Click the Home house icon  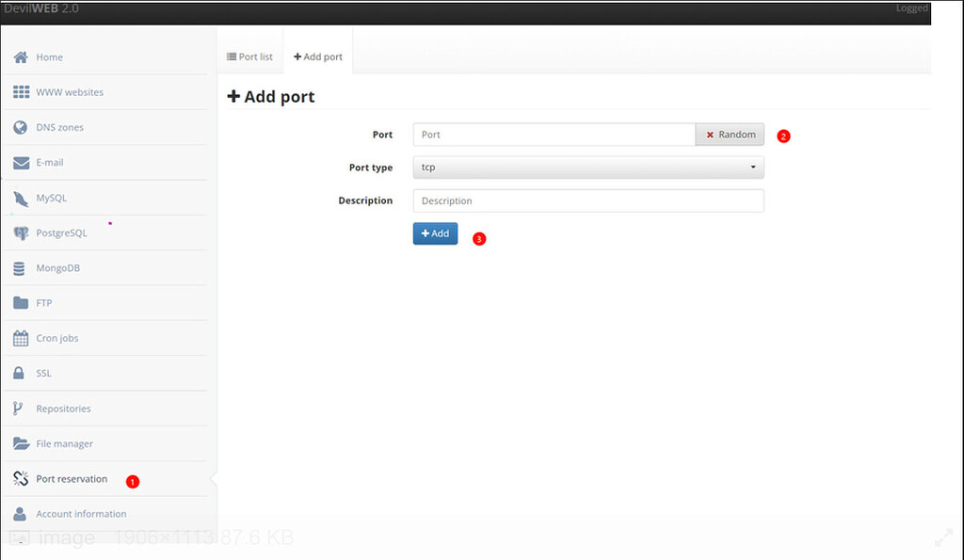pyautogui.click(x=21, y=57)
